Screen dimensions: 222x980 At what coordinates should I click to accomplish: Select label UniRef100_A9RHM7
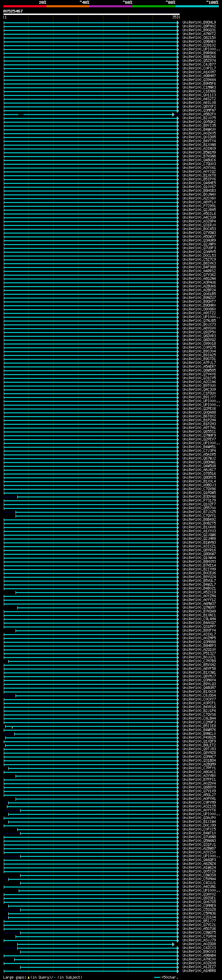point(199,76)
